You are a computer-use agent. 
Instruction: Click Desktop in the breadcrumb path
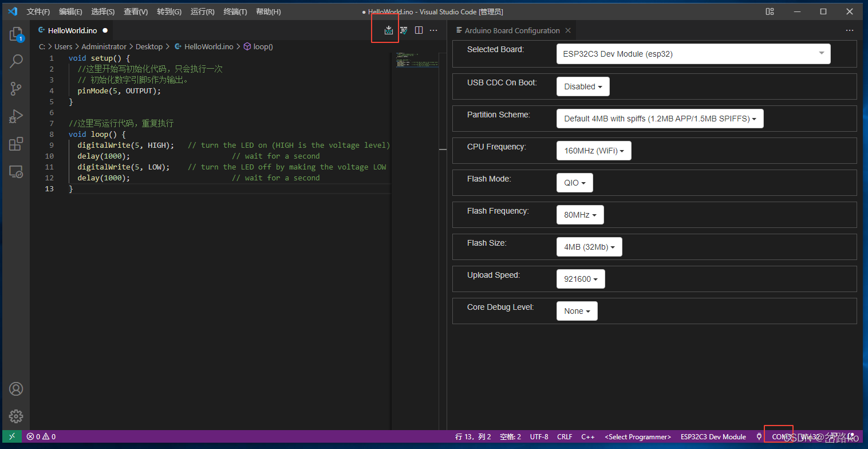coord(149,46)
